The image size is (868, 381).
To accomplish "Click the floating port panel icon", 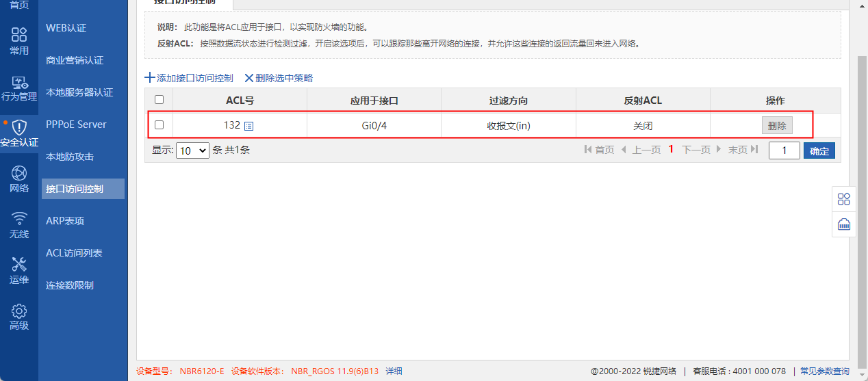I will coord(844,224).
